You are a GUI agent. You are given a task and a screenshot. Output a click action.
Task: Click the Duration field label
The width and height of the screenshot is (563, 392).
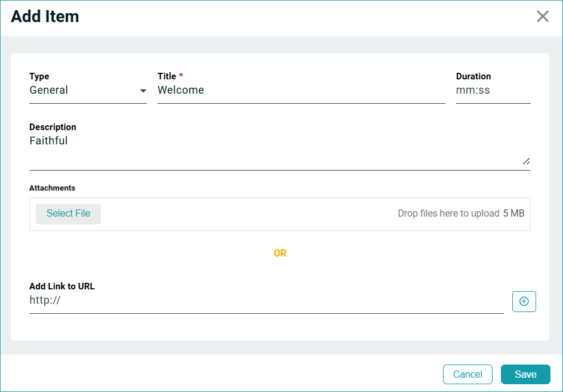point(473,76)
